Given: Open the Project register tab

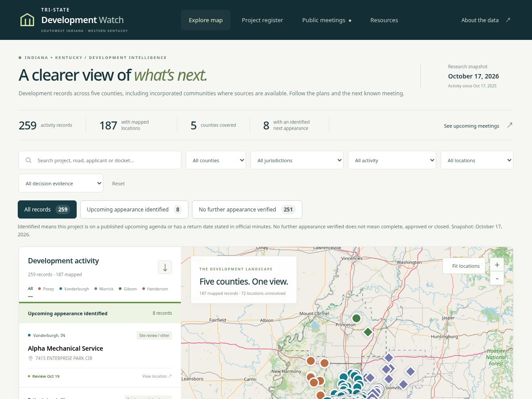Looking at the screenshot, I should [262, 20].
